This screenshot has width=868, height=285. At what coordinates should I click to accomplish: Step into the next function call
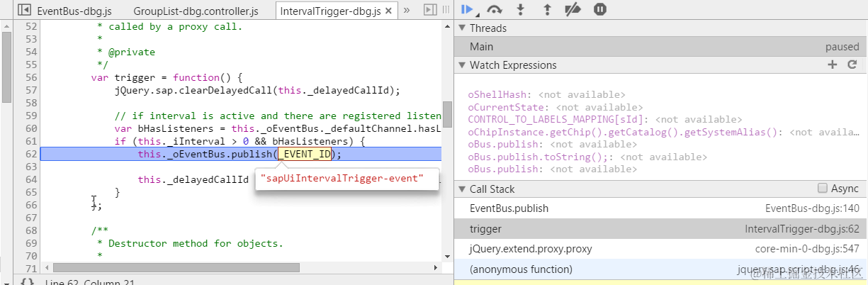click(521, 9)
